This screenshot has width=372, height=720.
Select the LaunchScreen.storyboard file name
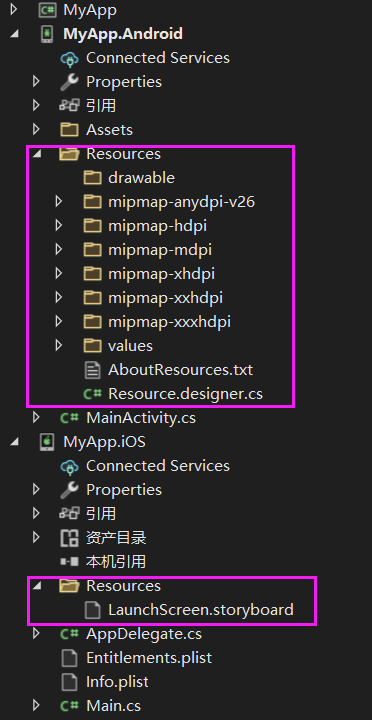click(x=201, y=610)
